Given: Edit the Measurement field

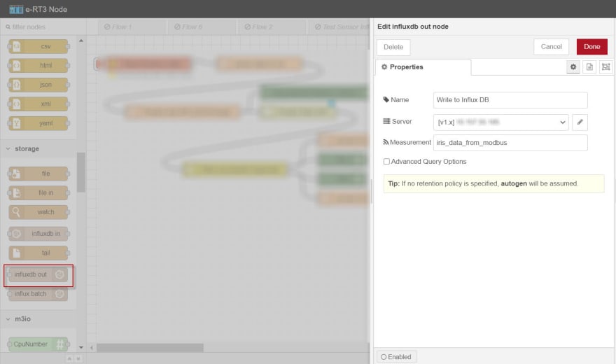Looking at the screenshot, I should [x=510, y=143].
